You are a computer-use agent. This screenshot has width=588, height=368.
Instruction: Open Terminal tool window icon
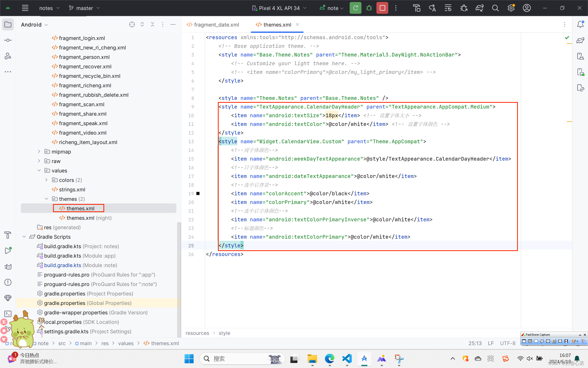(x=8, y=314)
